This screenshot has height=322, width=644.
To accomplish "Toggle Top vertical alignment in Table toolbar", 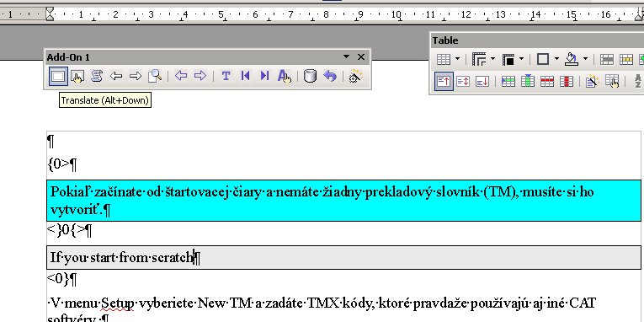I will [x=444, y=81].
